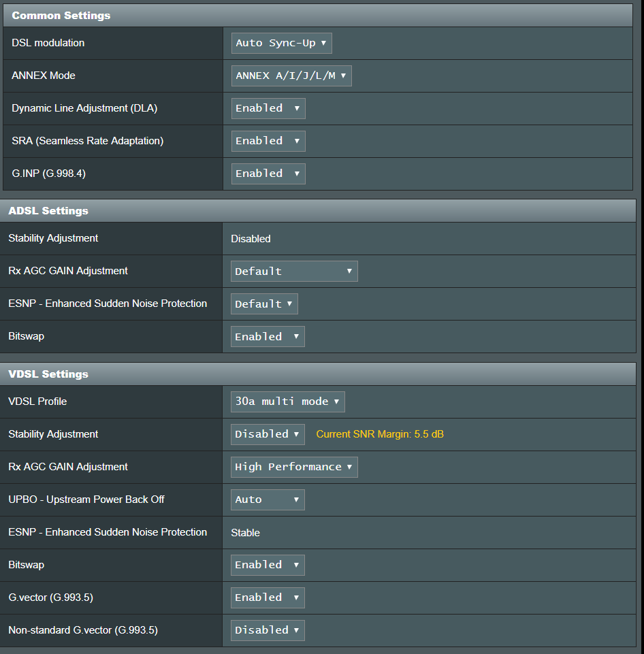Open SRA Seamless Rate Adaptation dropdown

pyautogui.click(x=268, y=141)
